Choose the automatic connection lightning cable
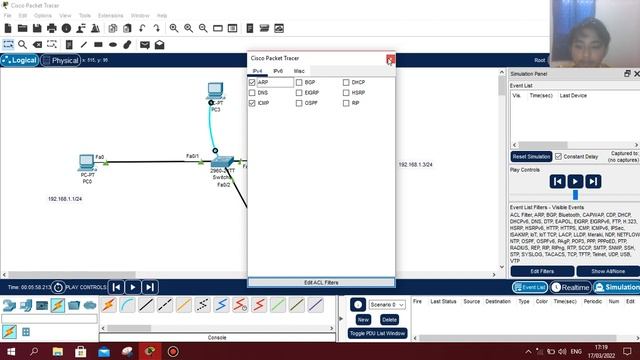Image resolution: width=640 pixels, height=360 pixels. coord(109,305)
